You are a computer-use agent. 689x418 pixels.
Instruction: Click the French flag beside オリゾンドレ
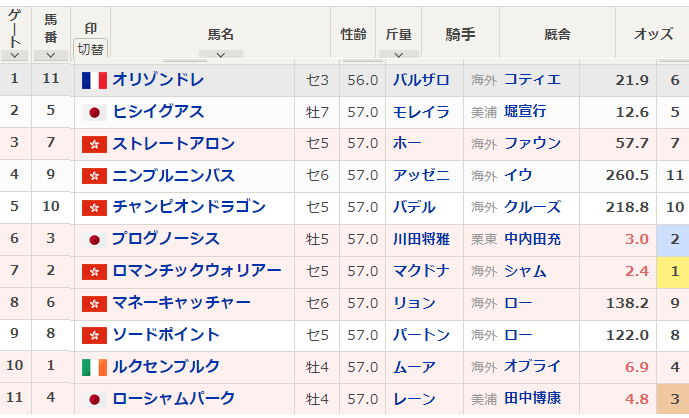(x=94, y=80)
